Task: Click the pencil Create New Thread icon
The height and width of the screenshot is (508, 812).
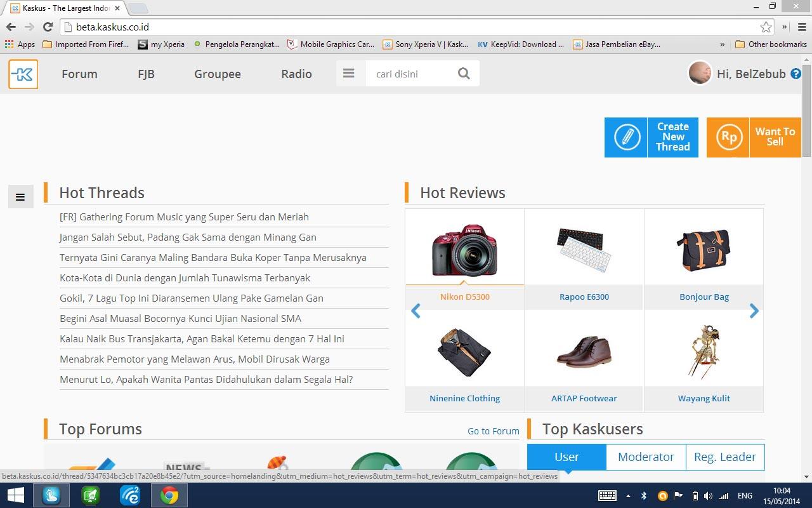Action: tap(626, 137)
